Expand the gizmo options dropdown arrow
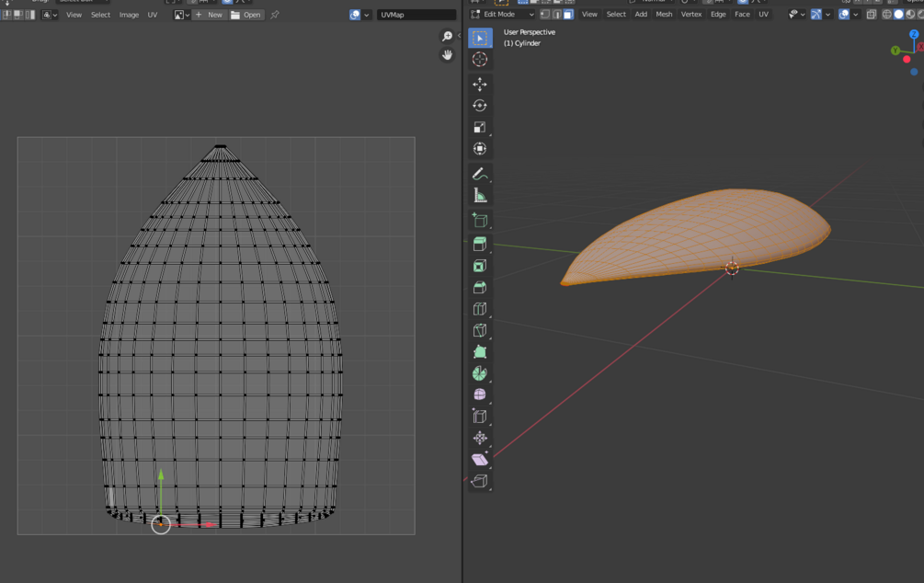 (x=827, y=14)
